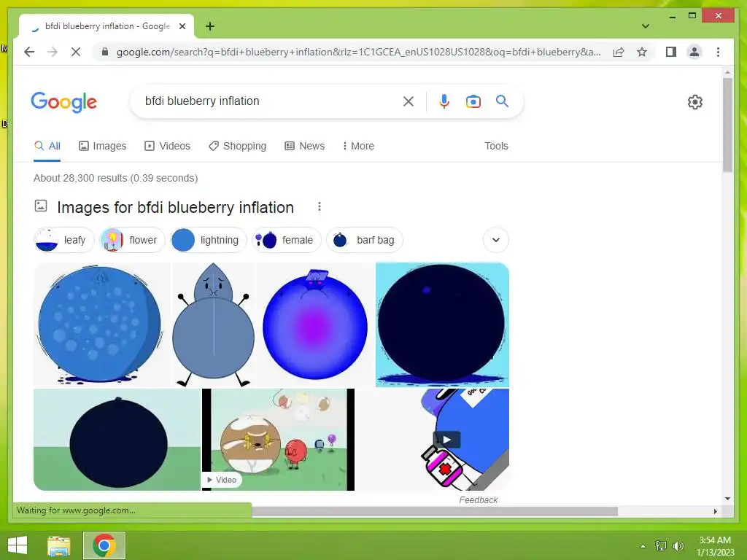Clear the search box text
This screenshot has width=747, height=560.
(409, 101)
